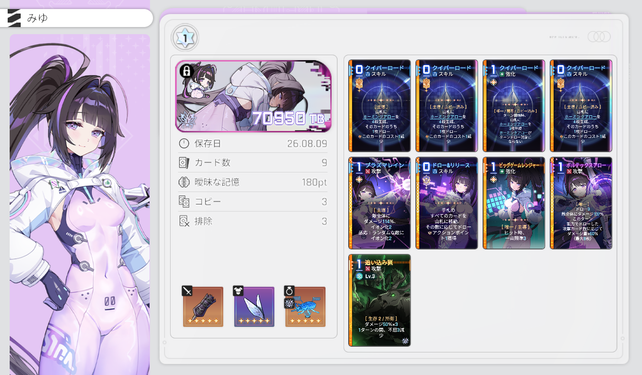The height and width of the screenshot is (375, 642).
Task: Select the プラズマレイン attack card
Action: 379,203
